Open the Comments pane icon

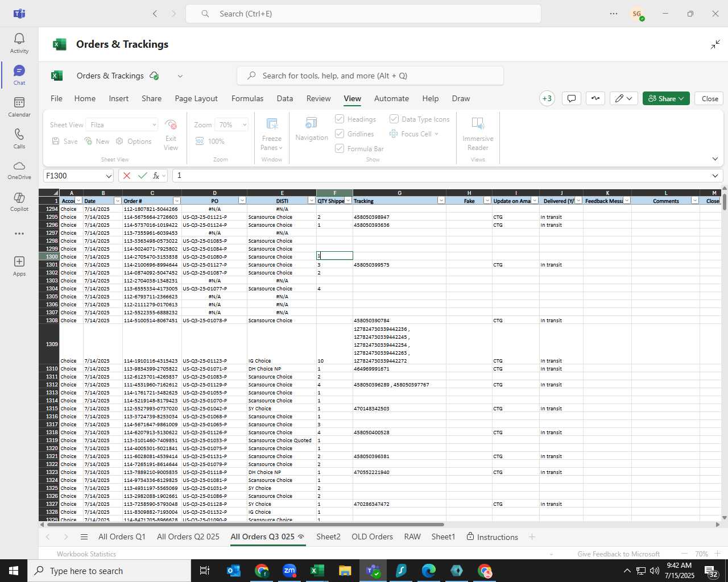pyautogui.click(x=572, y=98)
